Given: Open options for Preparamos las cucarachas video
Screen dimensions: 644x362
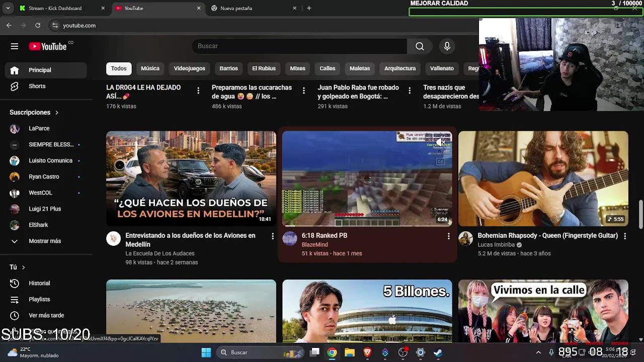Looking at the screenshot, I should (x=303, y=90).
